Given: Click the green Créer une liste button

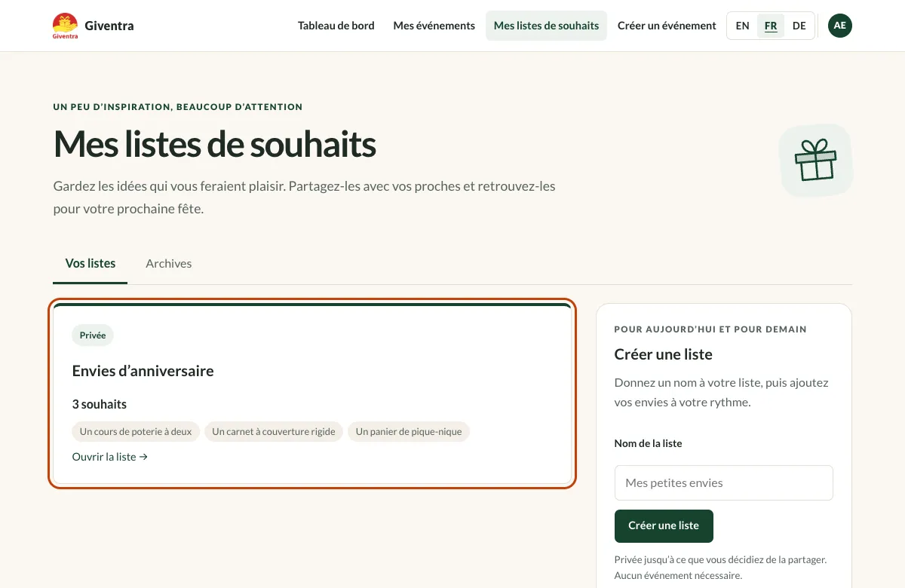Looking at the screenshot, I should [x=664, y=526].
